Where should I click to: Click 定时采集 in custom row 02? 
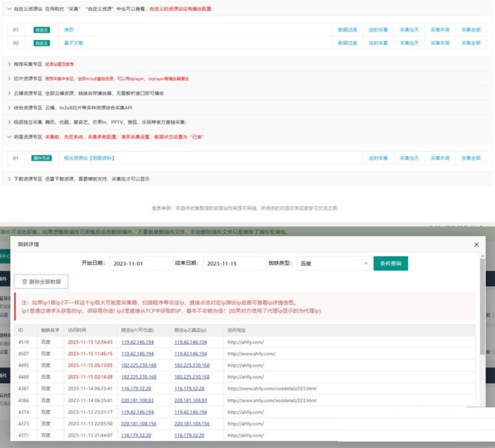coord(378,43)
